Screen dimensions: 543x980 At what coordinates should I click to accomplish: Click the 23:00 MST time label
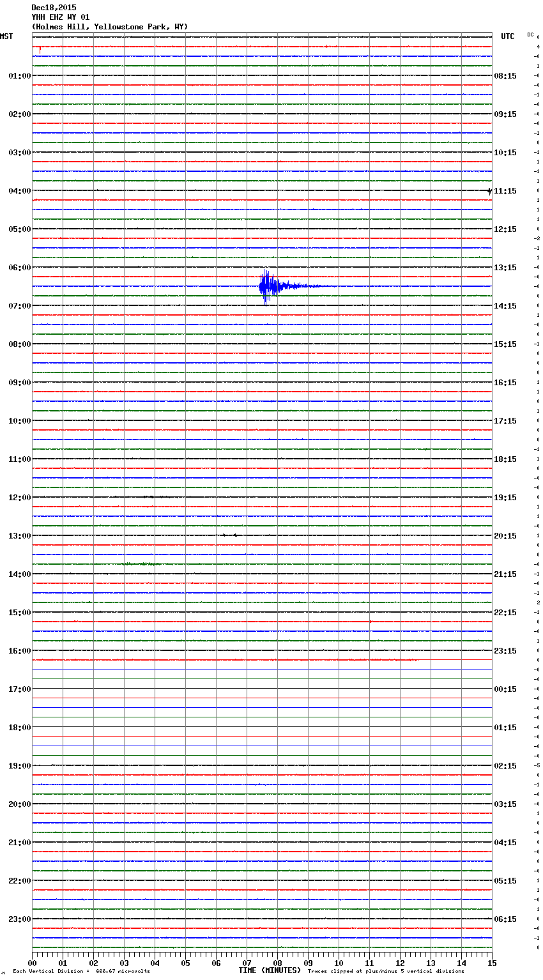(x=19, y=919)
